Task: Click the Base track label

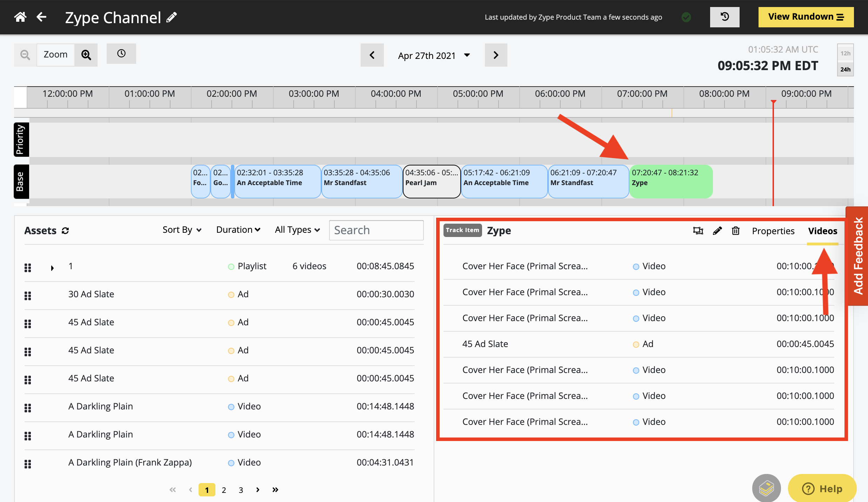Action: pos(21,182)
